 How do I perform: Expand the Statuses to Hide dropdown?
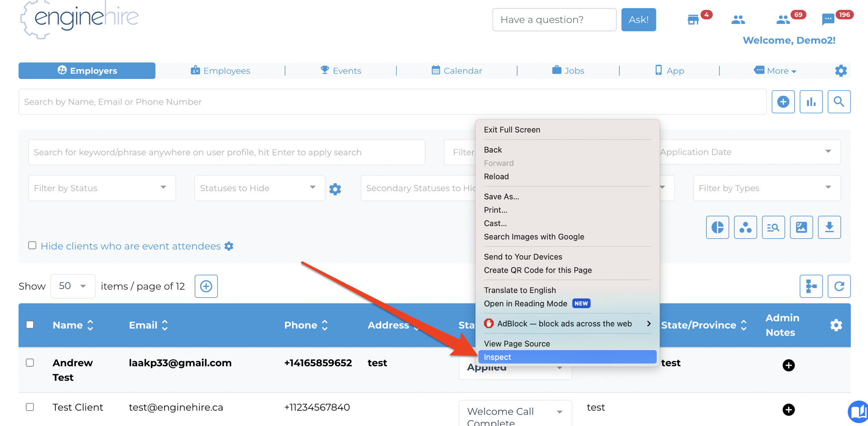tap(259, 188)
